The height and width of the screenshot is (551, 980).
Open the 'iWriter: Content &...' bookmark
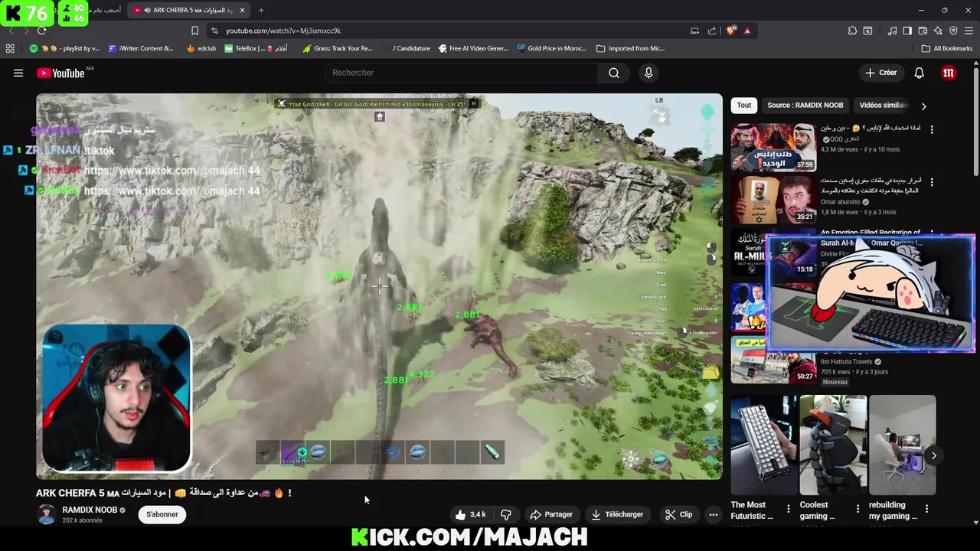pyautogui.click(x=140, y=48)
